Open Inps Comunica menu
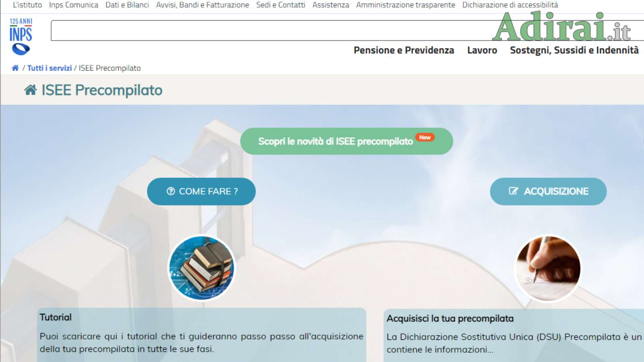 [74, 5]
